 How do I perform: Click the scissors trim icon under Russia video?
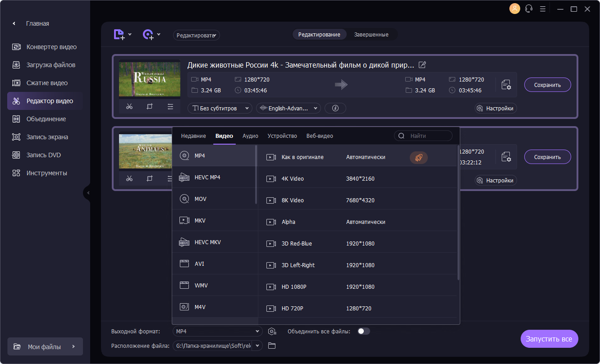pos(129,107)
